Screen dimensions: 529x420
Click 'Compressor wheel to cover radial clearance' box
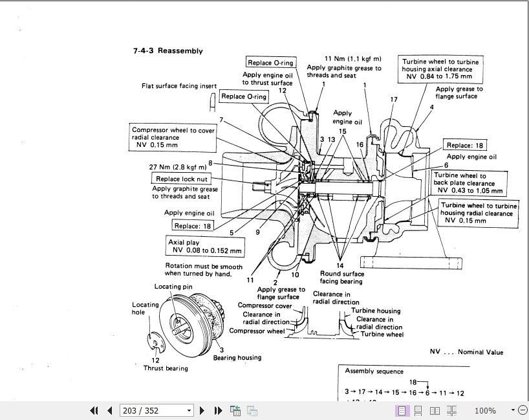pos(173,137)
